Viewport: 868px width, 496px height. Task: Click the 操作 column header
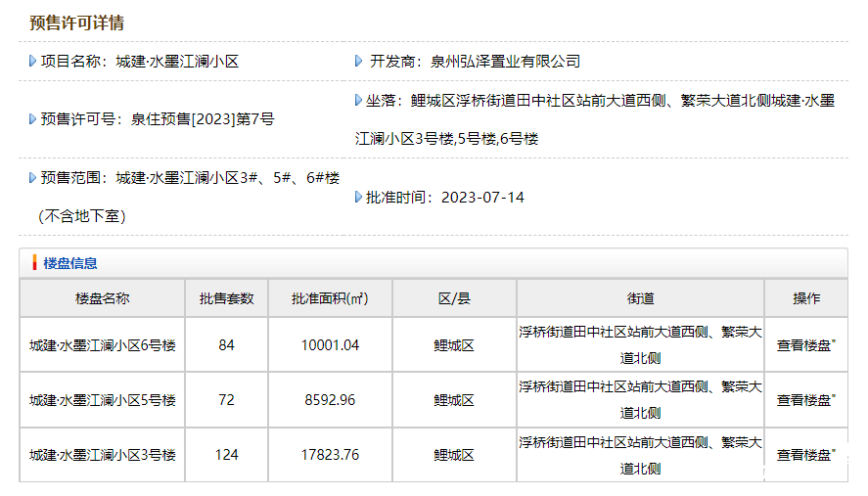coord(806,298)
